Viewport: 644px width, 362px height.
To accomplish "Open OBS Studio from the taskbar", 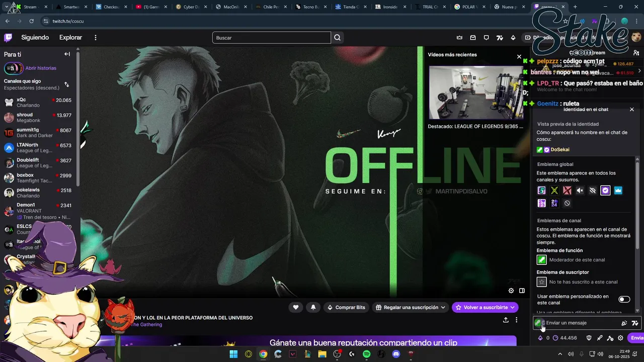I will click(337, 354).
